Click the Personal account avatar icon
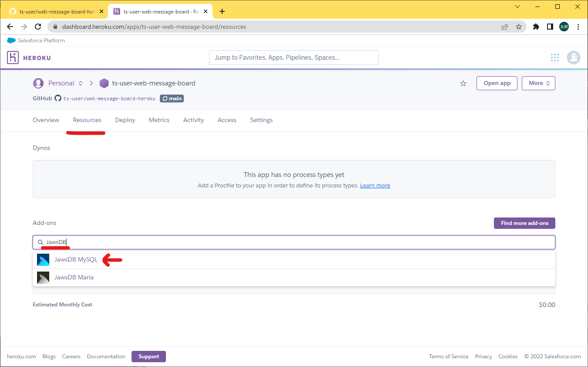588x367 pixels. [38, 83]
